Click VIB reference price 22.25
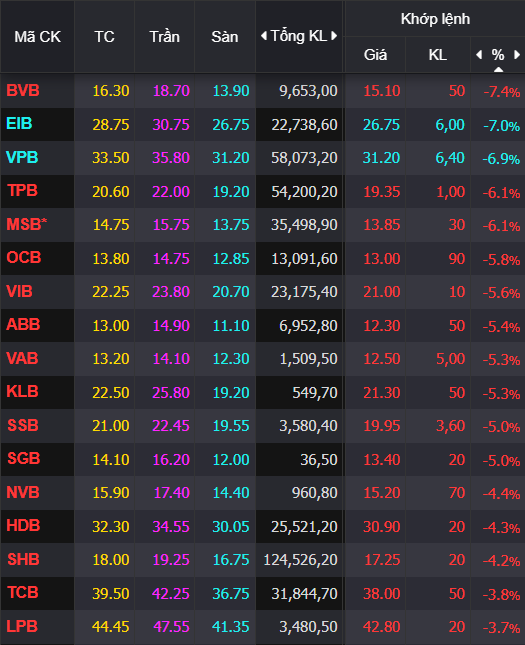525x645 pixels. [x=111, y=292]
